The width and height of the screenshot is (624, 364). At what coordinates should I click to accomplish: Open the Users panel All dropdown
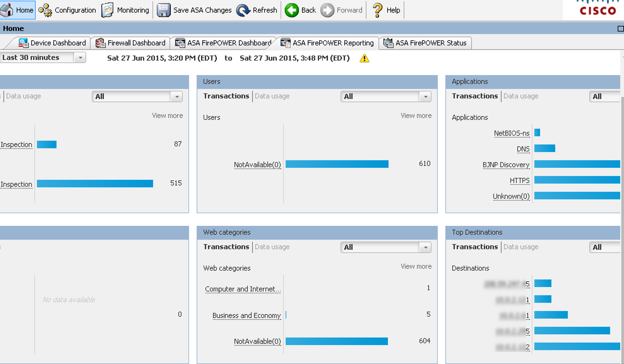click(425, 97)
